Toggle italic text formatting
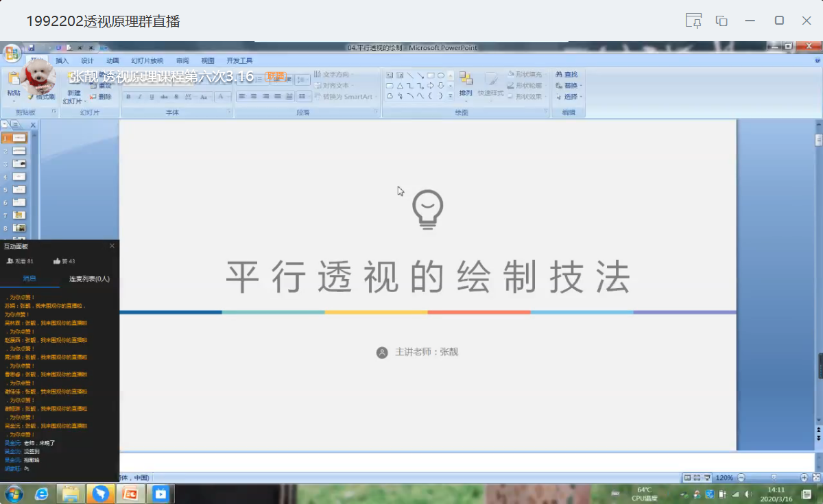This screenshot has width=823, height=504. (140, 97)
